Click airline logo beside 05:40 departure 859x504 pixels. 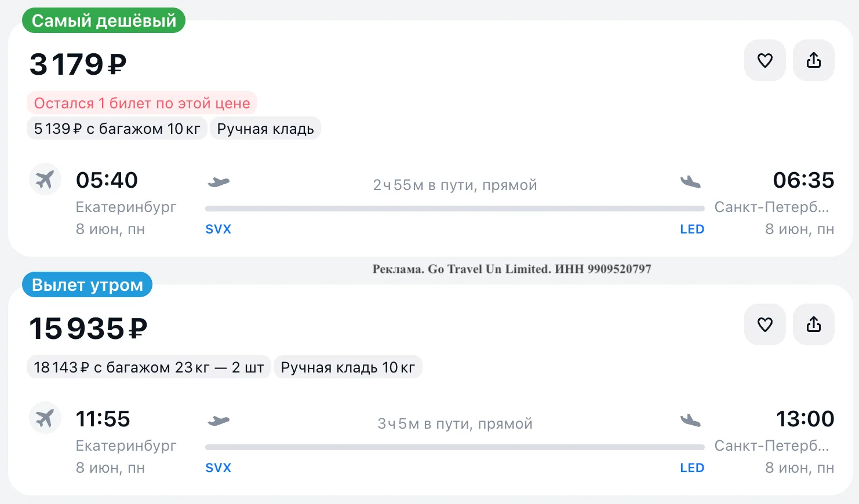point(45,179)
